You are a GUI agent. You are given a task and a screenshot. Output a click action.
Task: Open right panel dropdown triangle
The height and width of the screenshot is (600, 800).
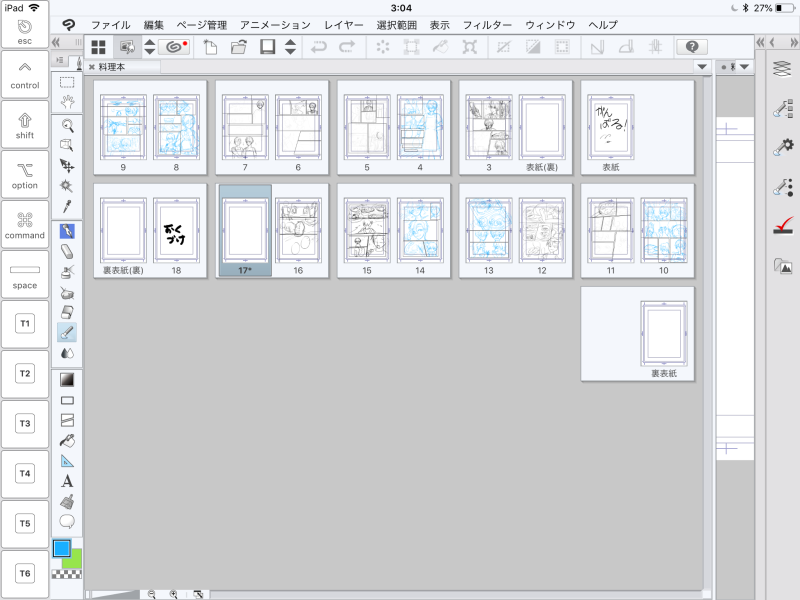click(744, 67)
